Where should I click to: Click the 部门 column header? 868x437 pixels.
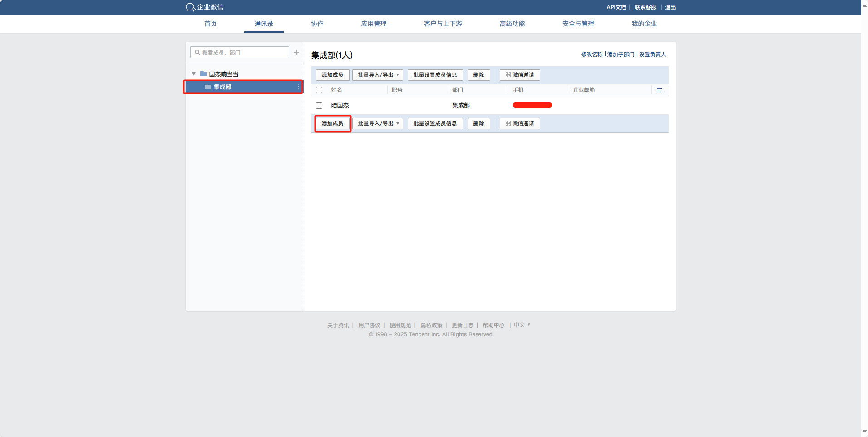pos(458,90)
